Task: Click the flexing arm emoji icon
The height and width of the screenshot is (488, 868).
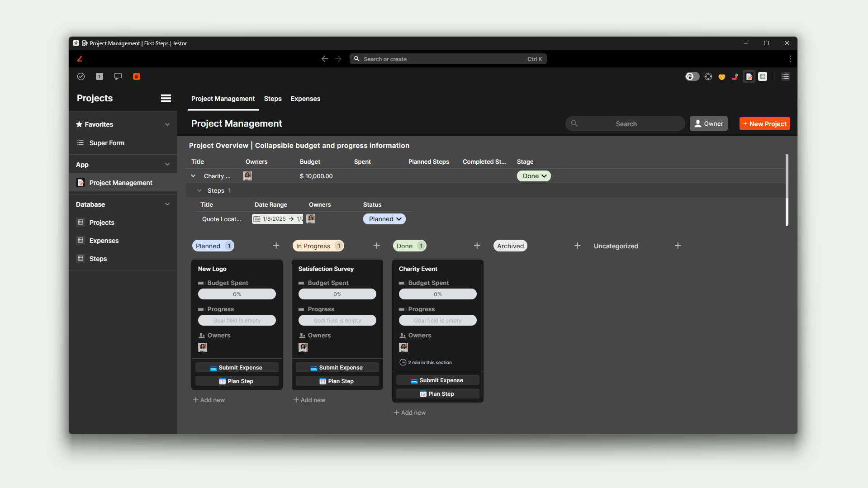Action: tap(735, 76)
